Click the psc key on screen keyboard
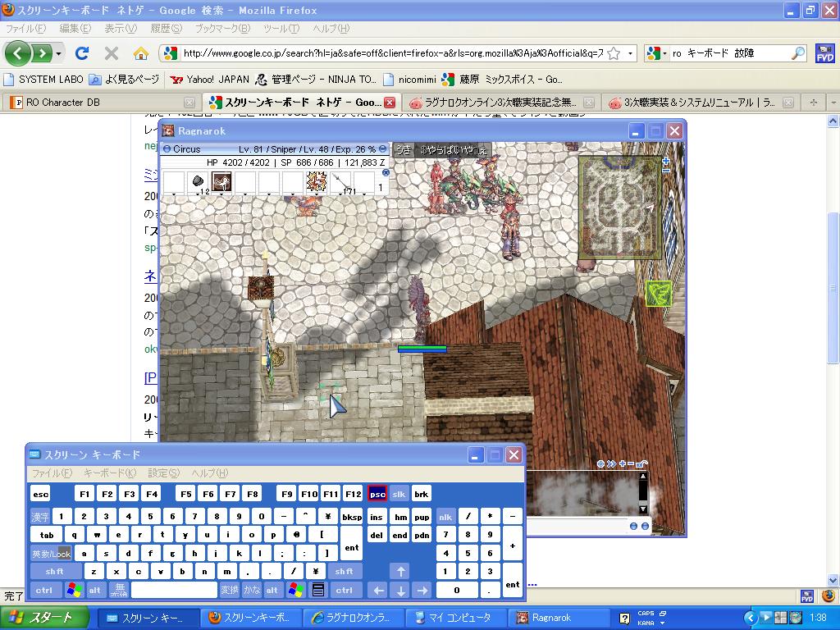Image resolution: width=840 pixels, height=630 pixels. coord(377,494)
